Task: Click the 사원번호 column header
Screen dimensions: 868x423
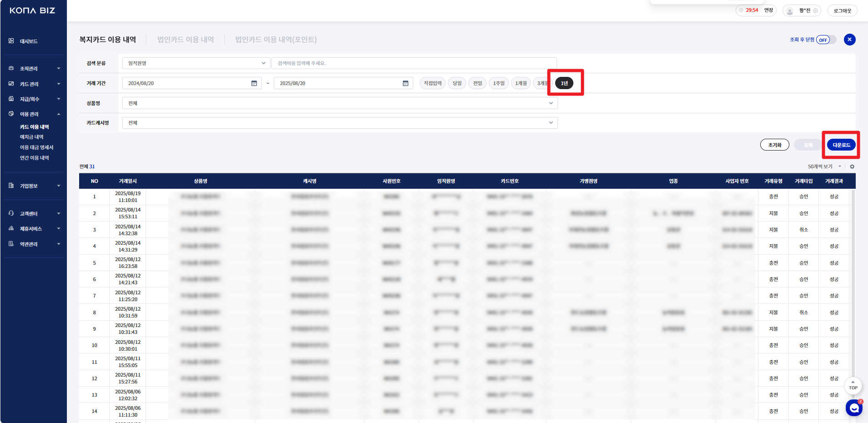Action: (391, 181)
